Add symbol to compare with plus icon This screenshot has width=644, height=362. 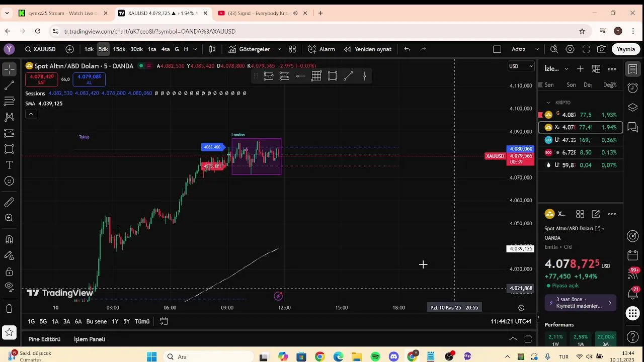point(69,49)
